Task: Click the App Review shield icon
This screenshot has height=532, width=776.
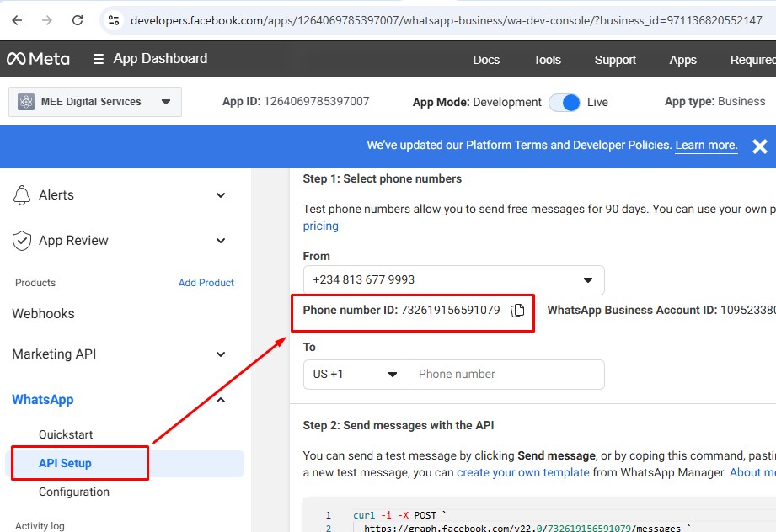Action: 22,241
